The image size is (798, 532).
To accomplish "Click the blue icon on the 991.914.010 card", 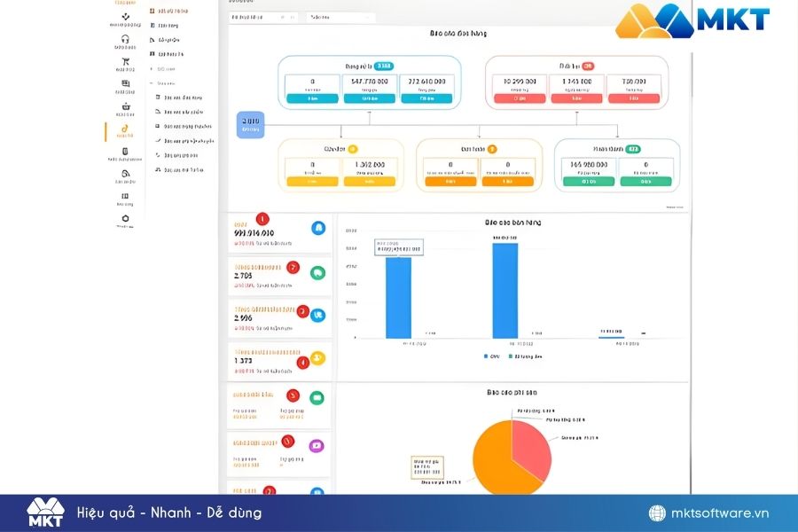I will [x=318, y=228].
